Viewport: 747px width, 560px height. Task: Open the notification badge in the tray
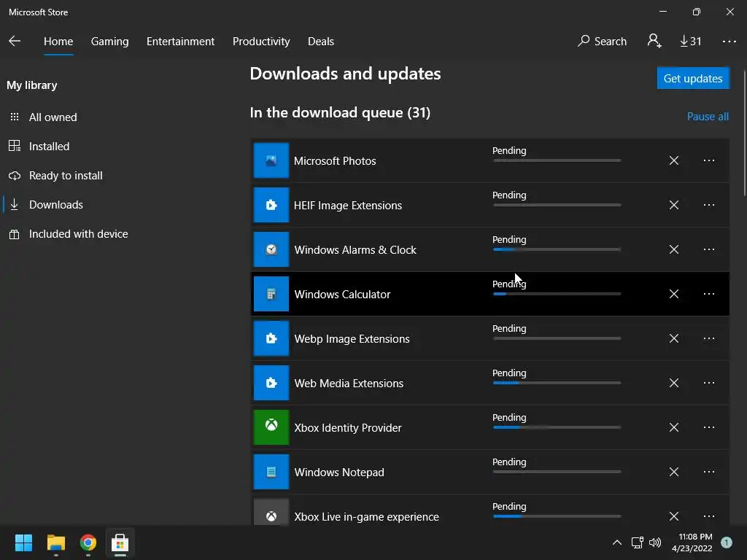(x=727, y=542)
